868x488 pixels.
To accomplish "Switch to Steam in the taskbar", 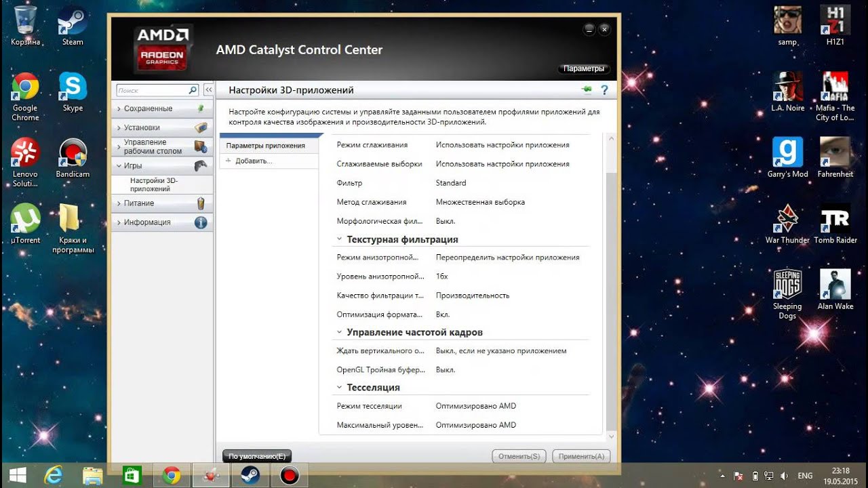I will point(250,476).
